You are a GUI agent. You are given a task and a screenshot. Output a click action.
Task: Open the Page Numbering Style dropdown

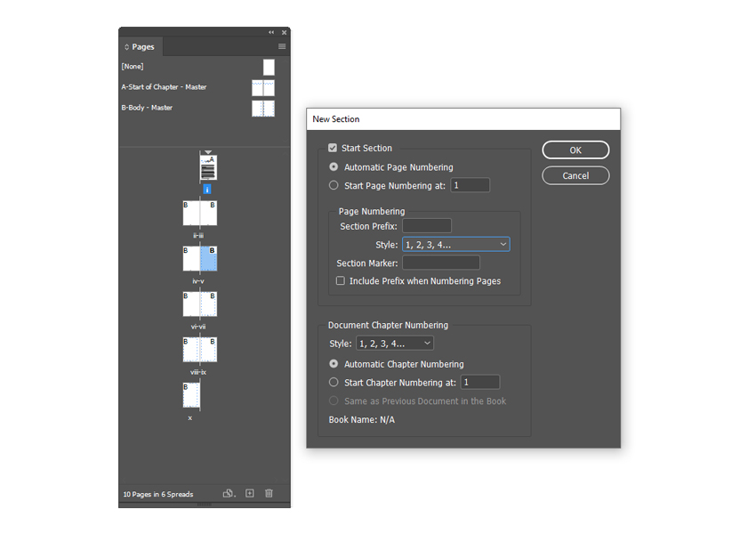455,245
